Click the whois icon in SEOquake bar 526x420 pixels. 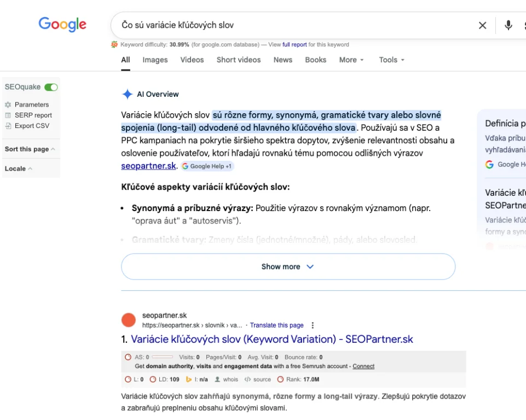(226, 379)
